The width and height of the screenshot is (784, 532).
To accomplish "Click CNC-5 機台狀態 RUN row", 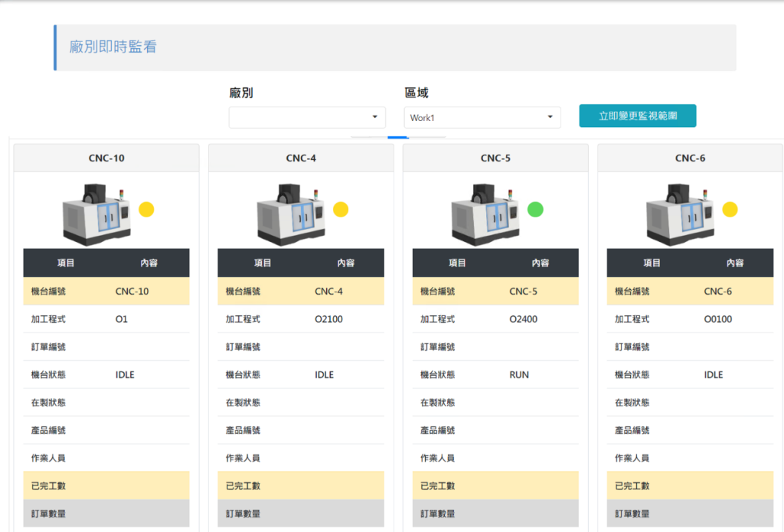I will coord(495,375).
